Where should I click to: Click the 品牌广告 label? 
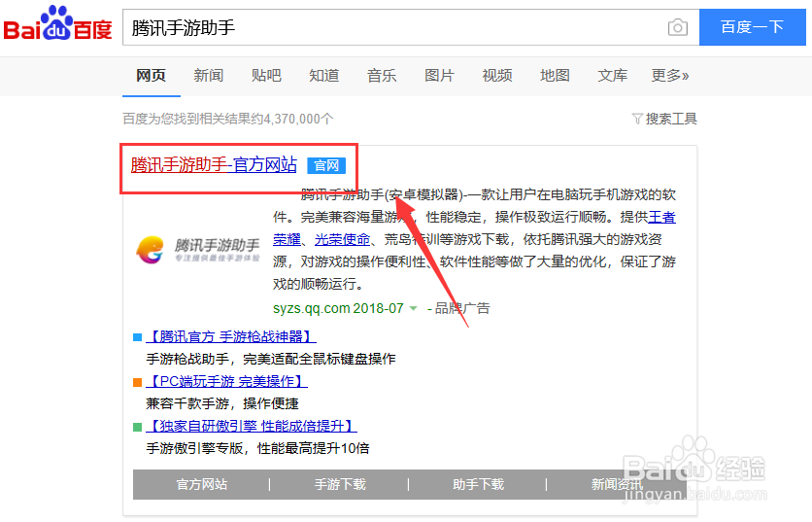[x=462, y=308]
